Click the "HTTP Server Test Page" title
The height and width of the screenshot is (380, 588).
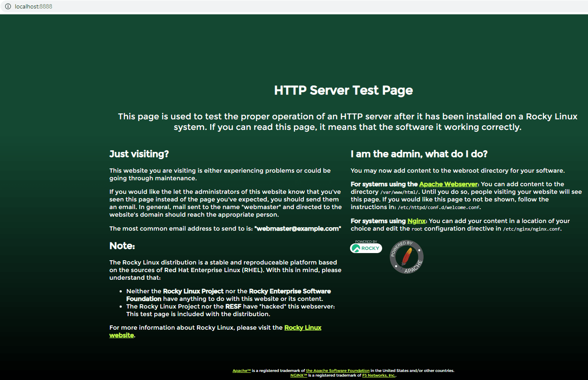343,90
